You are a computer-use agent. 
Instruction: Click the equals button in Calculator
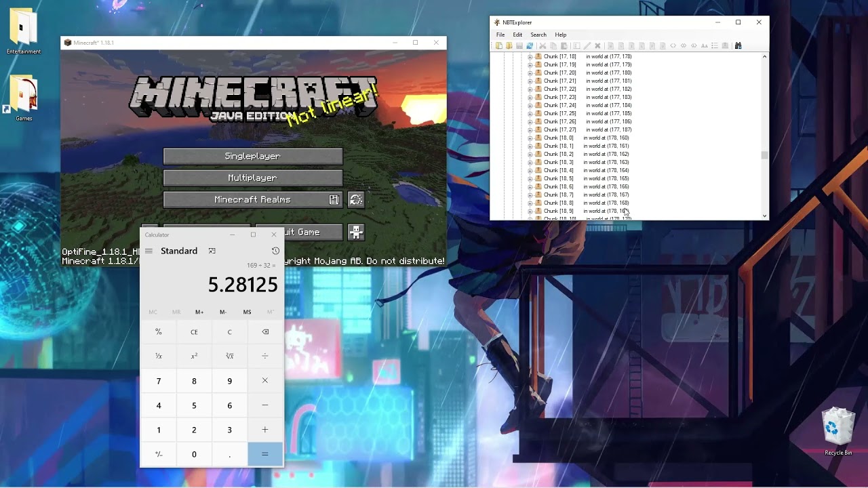265,454
